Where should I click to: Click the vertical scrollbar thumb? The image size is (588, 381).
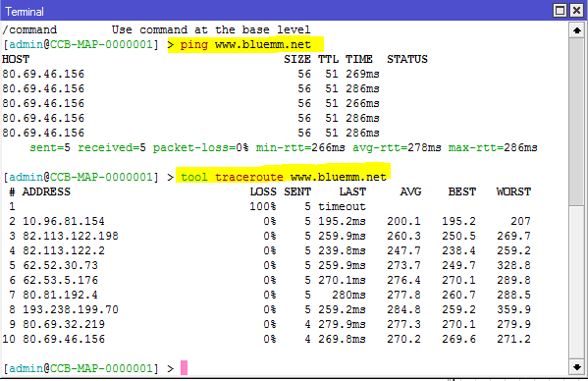point(577,122)
